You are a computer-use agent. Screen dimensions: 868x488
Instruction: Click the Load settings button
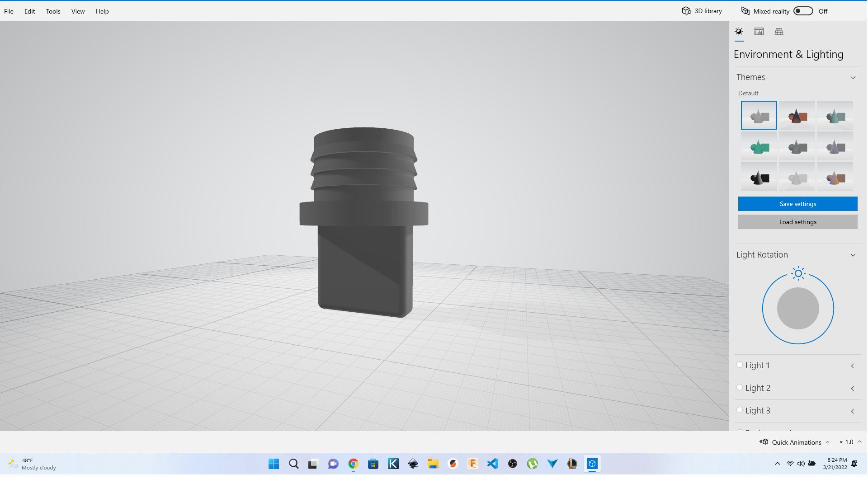[797, 222]
